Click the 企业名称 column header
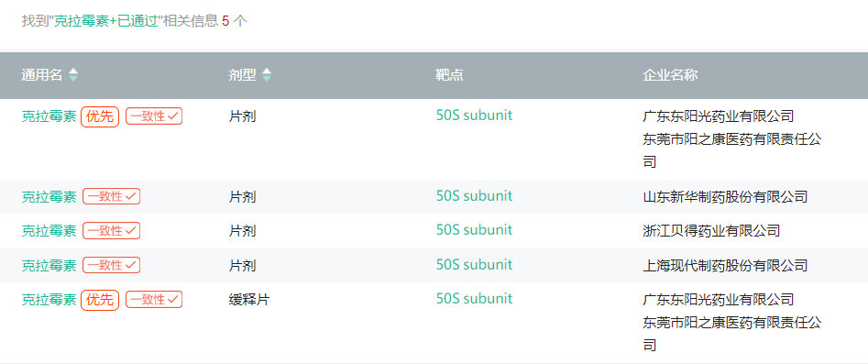Image resolution: width=868 pixels, height=364 pixels. [x=670, y=75]
